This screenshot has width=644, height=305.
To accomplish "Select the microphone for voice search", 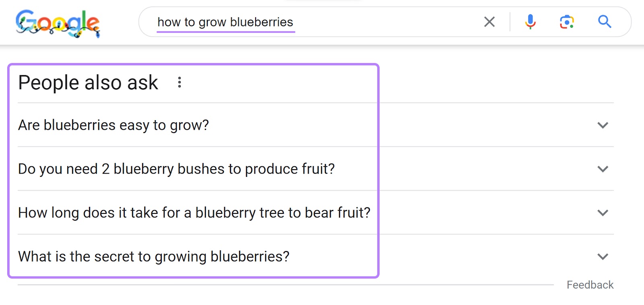I will pos(530,22).
